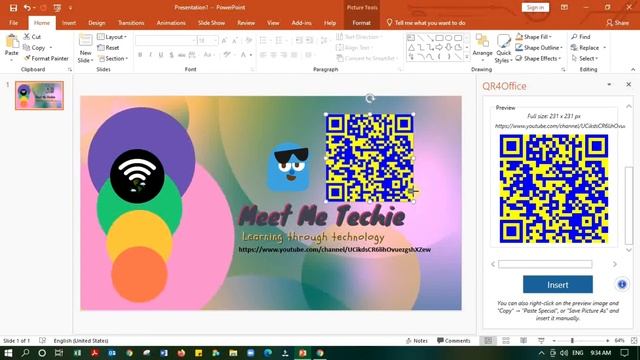Open the Notes pane
The height and width of the screenshot is (360, 640).
tap(417, 340)
